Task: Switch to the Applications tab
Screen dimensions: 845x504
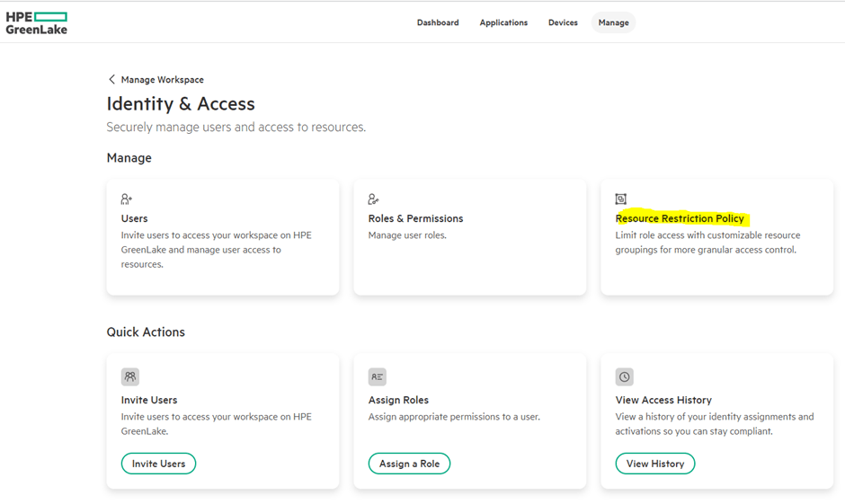Action: (503, 22)
